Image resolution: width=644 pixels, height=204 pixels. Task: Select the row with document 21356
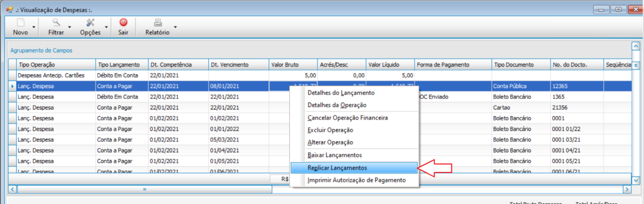pyautogui.click(x=319, y=108)
